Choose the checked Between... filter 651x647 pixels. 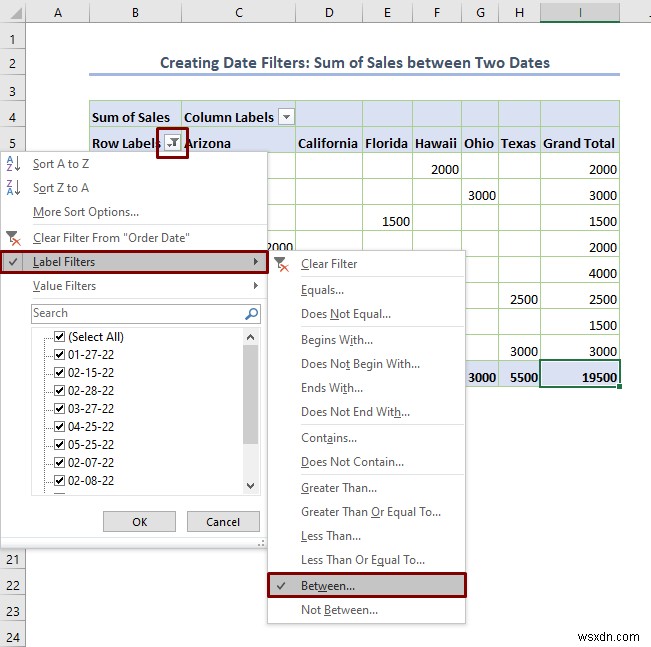tap(367, 586)
